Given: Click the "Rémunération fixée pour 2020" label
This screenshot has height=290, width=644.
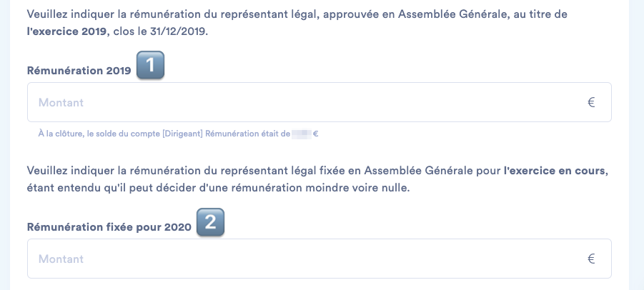Looking at the screenshot, I should coord(109,227).
